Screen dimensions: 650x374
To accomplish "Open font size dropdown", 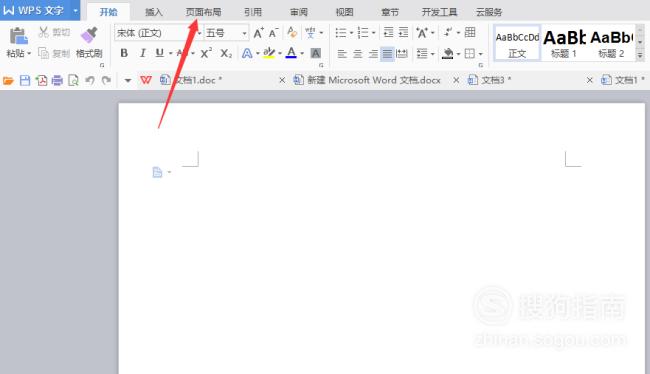I will click(244, 33).
